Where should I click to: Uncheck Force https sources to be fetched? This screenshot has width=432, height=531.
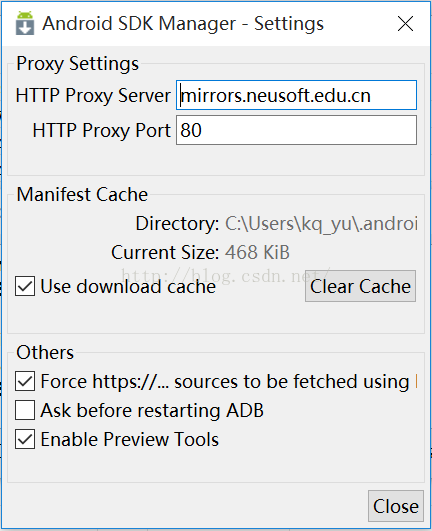(25, 381)
